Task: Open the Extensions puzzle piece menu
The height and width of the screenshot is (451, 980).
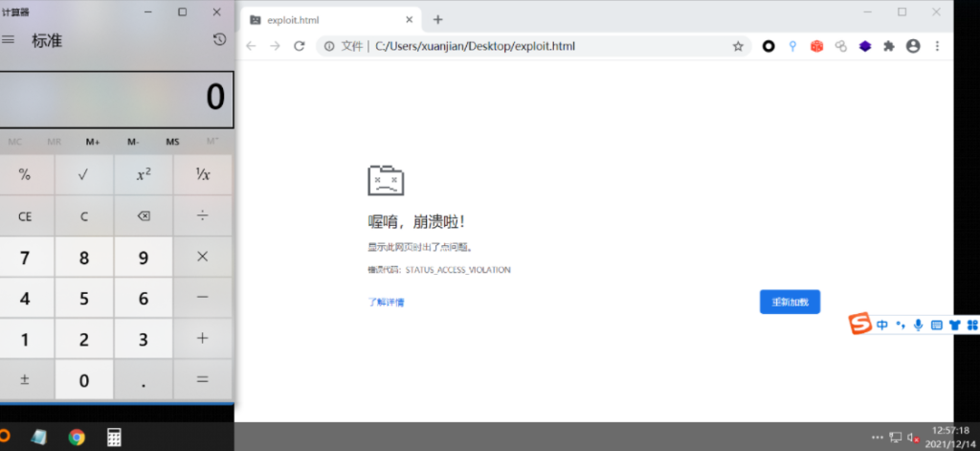Action: (889, 46)
